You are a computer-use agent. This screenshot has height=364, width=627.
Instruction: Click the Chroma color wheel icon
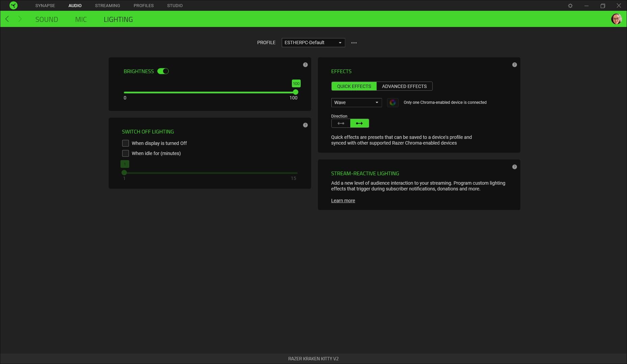point(392,102)
